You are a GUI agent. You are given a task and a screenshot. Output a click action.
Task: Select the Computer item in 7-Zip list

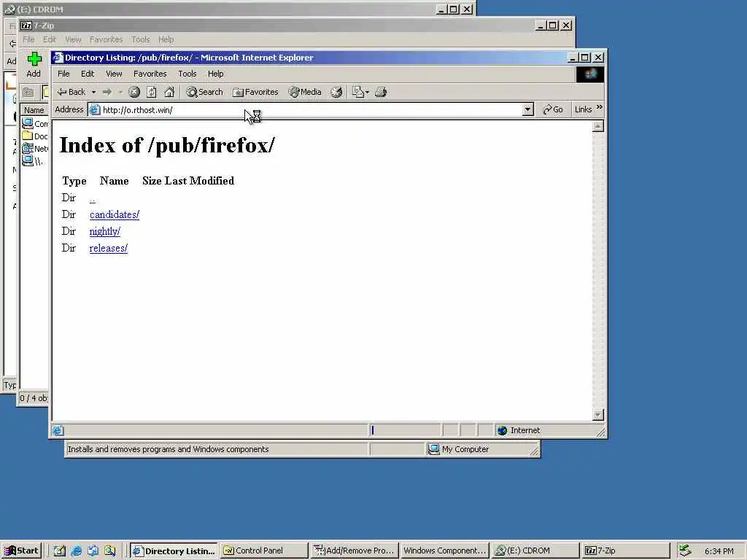[35, 124]
